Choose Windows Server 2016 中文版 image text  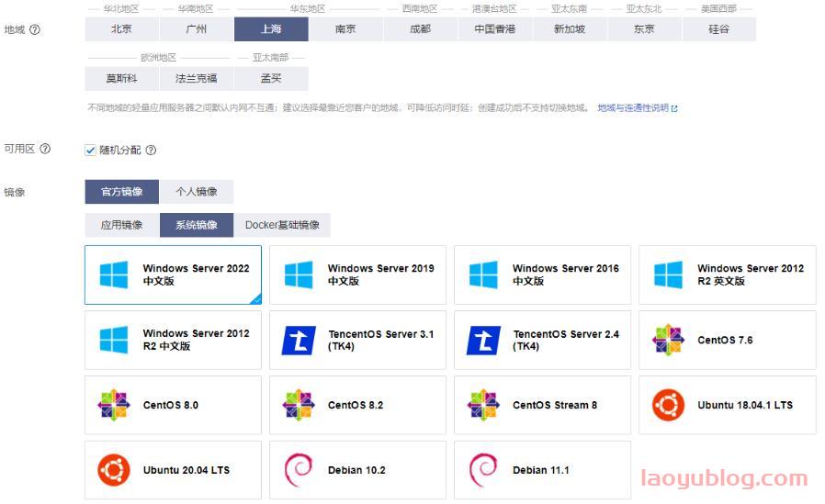coord(566,274)
